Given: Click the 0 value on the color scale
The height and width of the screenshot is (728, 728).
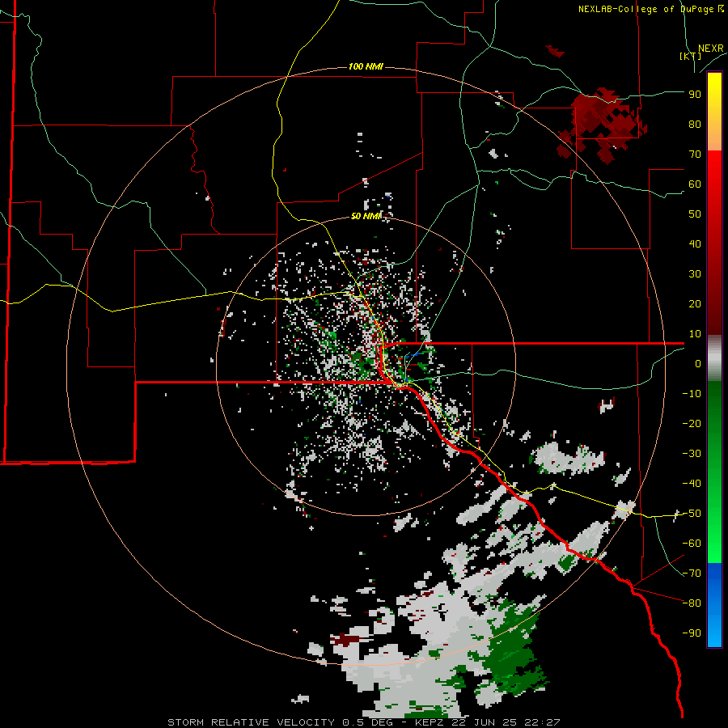Looking at the screenshot, I should click(698, 364).
